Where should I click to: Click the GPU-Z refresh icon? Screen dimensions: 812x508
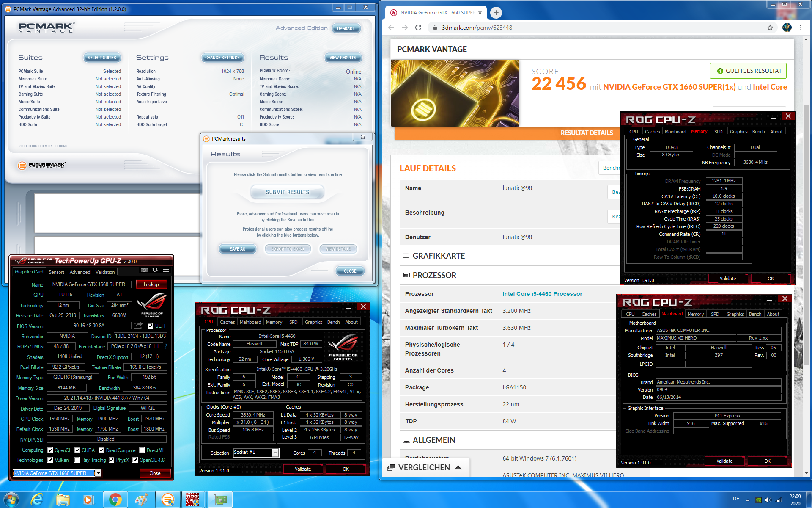[155, 270]
